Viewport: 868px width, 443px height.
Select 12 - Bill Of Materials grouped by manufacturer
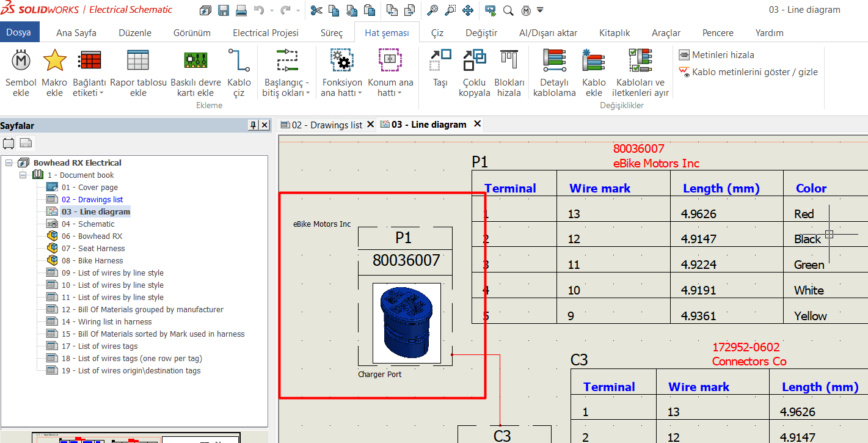click(142, 310)
